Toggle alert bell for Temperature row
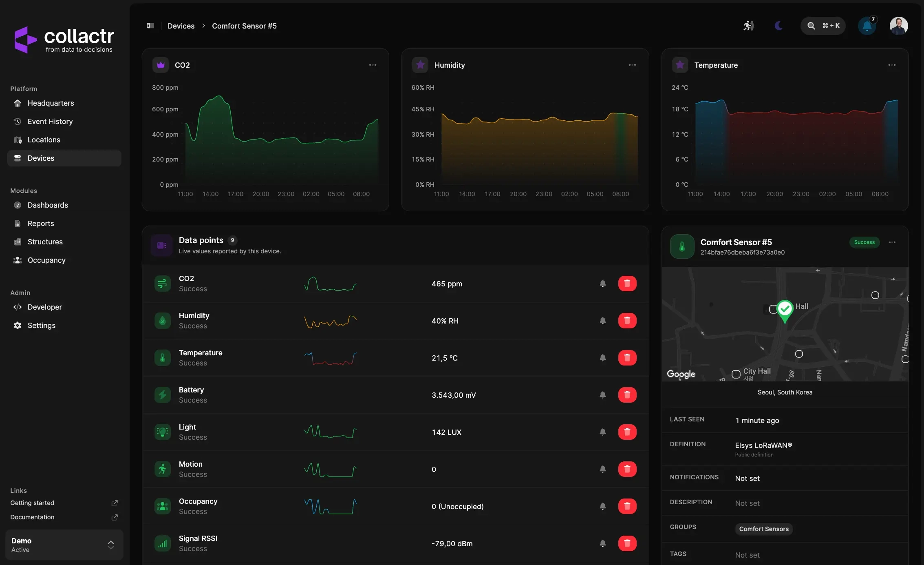This screenshot has width=924, height=565. click(603, 358)
